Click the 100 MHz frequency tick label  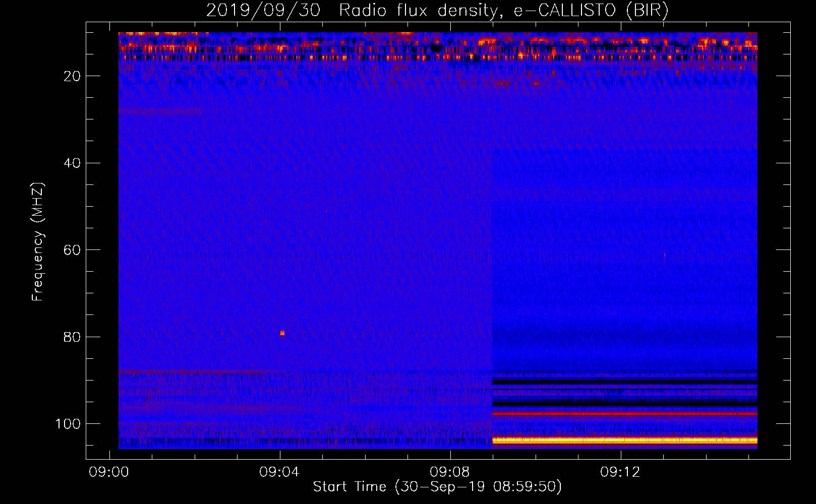click(68, 424)
